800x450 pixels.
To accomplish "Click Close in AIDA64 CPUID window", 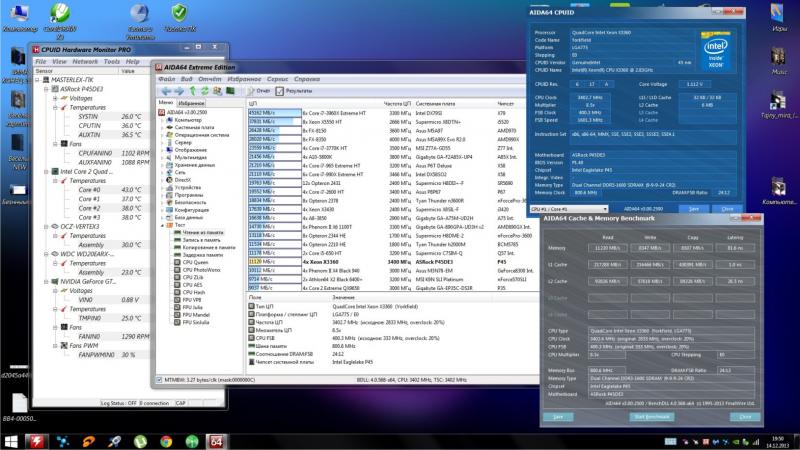I will 727,209.
